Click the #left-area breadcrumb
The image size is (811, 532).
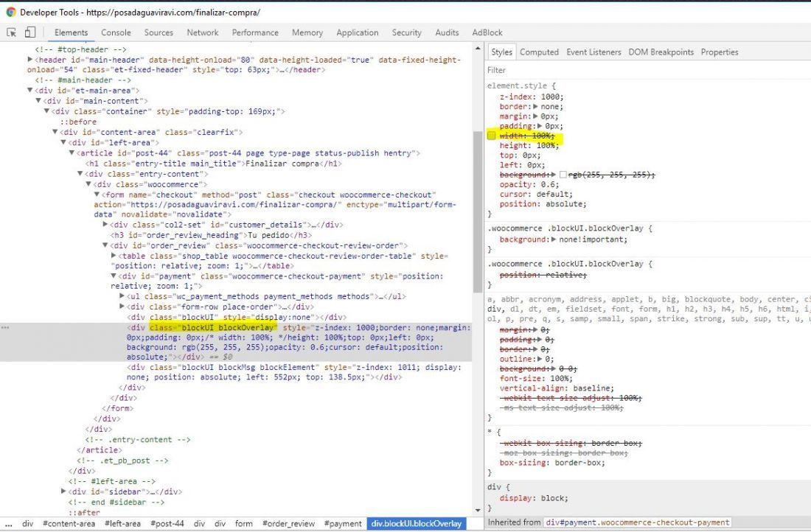(122, 524)
